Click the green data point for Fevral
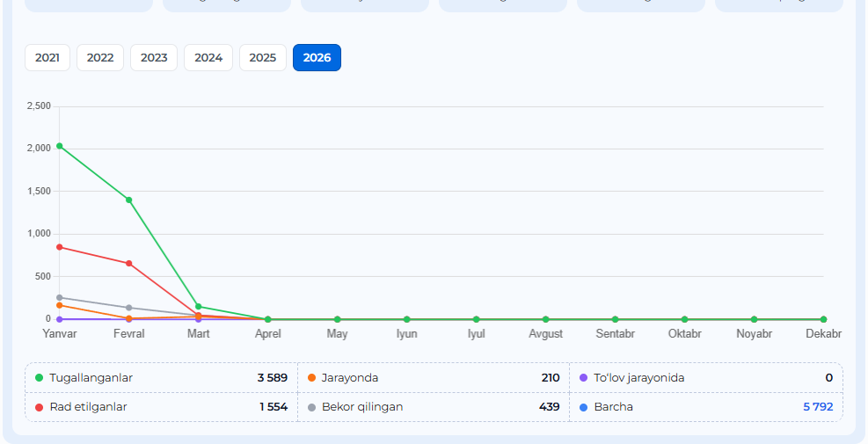 pyautogui.click(x=129, y=200)
